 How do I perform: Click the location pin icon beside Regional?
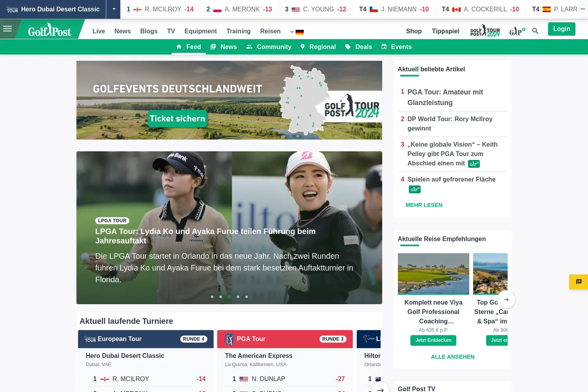[x=303, y=47]
